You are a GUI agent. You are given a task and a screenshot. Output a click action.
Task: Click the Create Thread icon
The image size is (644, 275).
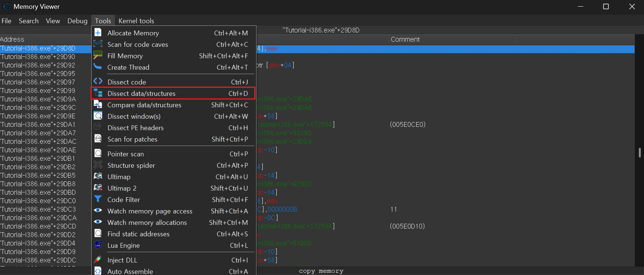tap(98, 67)
